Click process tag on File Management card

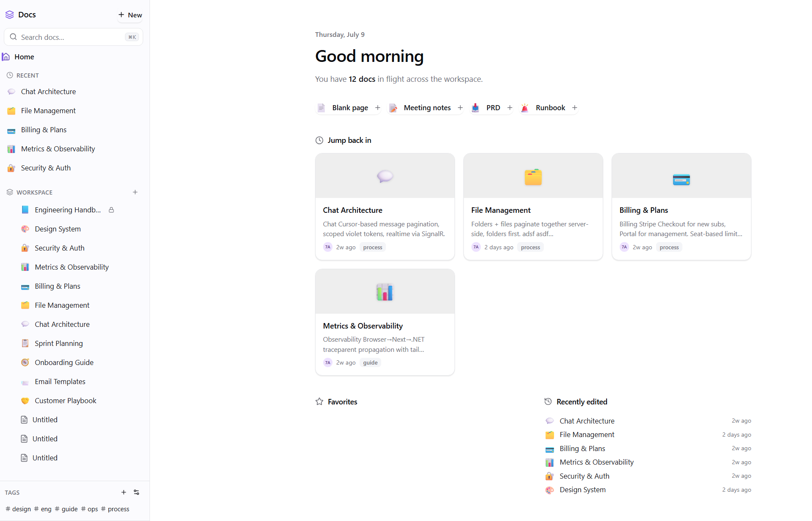tap(530, 247)
